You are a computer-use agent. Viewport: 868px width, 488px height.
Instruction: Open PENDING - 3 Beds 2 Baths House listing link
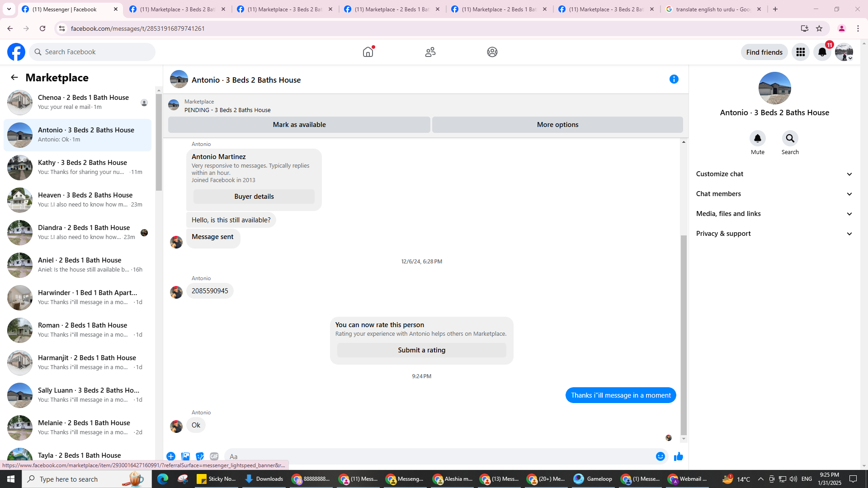point(227,110)
